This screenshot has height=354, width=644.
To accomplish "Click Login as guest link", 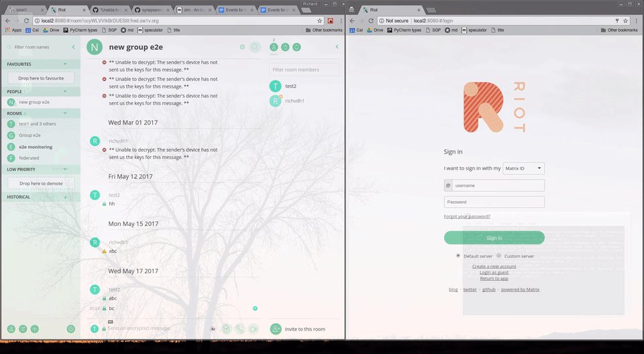I will click(494, 272).
